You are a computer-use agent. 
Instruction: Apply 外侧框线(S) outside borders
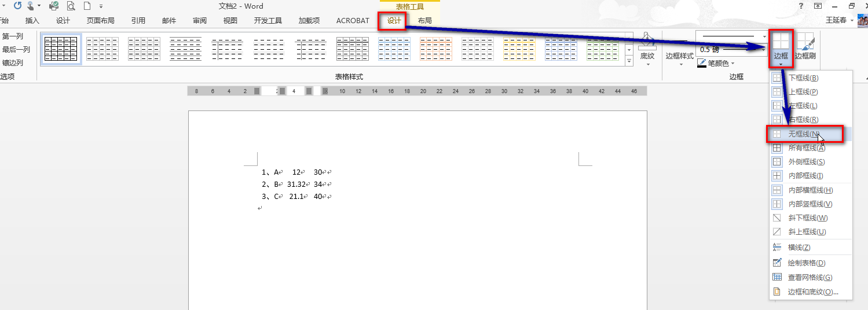[811, 161]
